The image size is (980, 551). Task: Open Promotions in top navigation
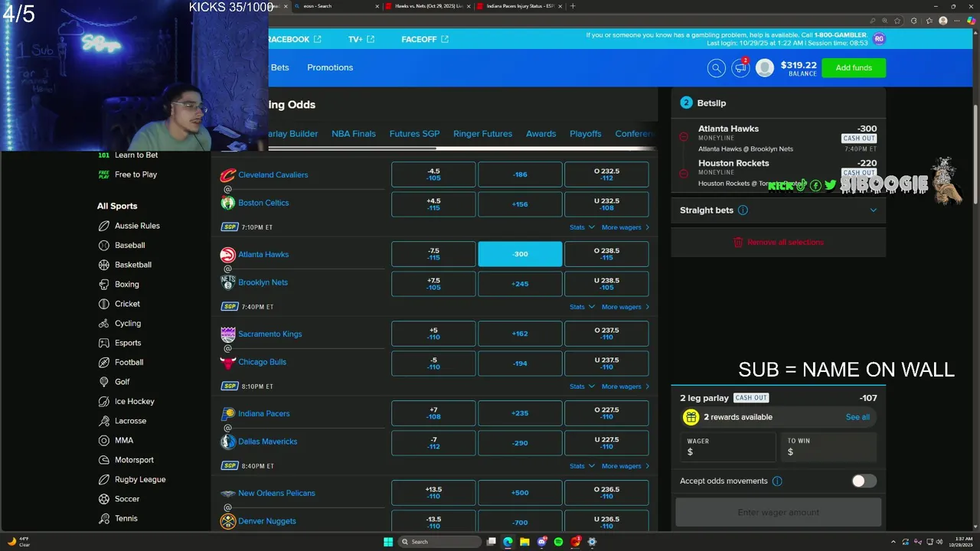point(330,67)
